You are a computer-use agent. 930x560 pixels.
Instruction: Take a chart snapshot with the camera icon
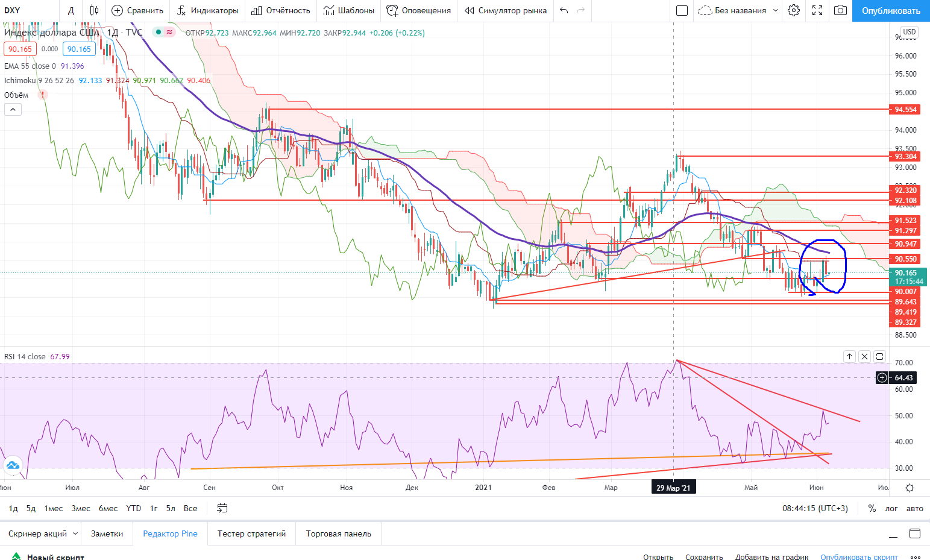(x=840, y=10)
